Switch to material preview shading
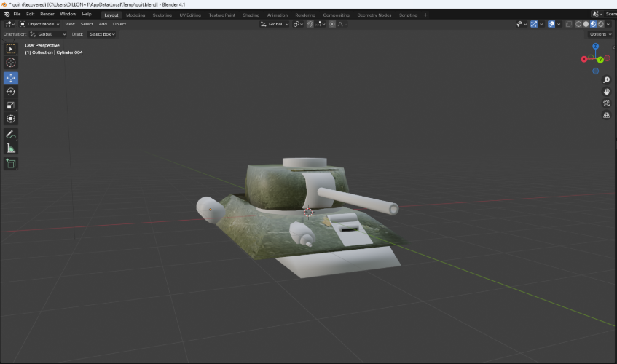Screen dimensions: 617x364 (x=594, y=24)
